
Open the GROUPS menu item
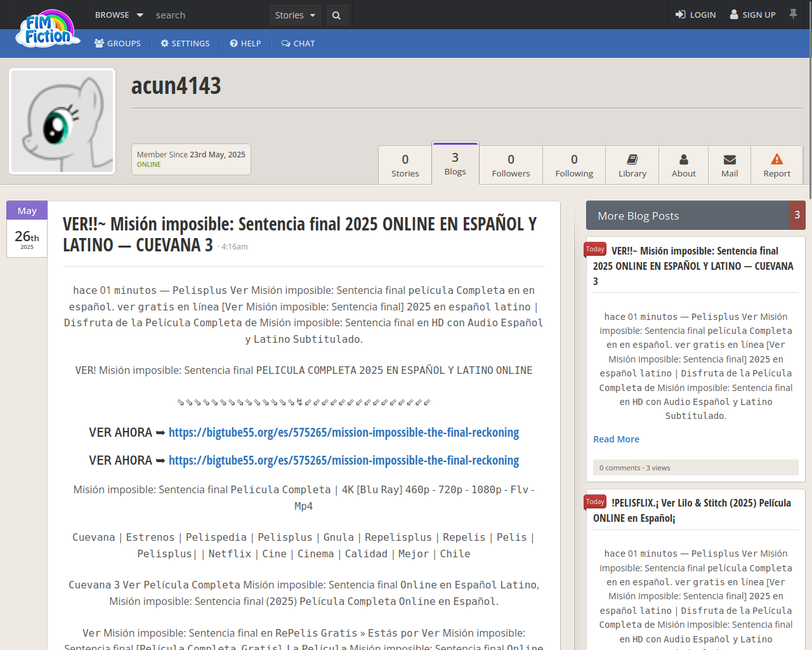pos(117,43)
